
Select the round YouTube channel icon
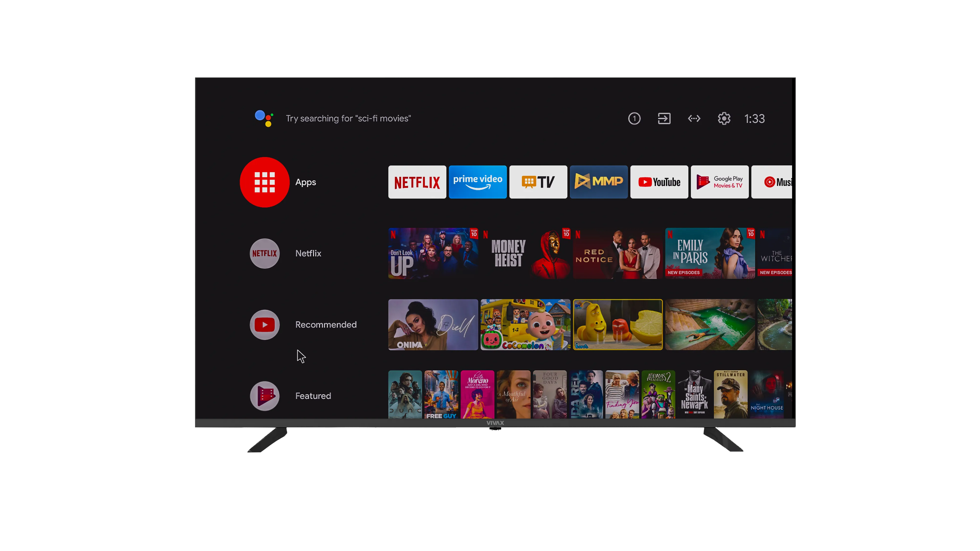pos(264,325)
